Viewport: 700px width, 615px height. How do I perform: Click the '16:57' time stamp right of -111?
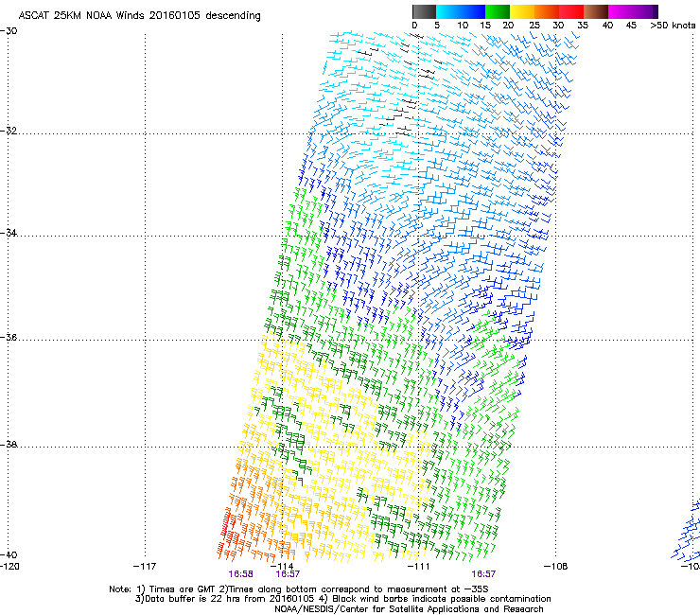pyautogui.click(x=483, y=574)
